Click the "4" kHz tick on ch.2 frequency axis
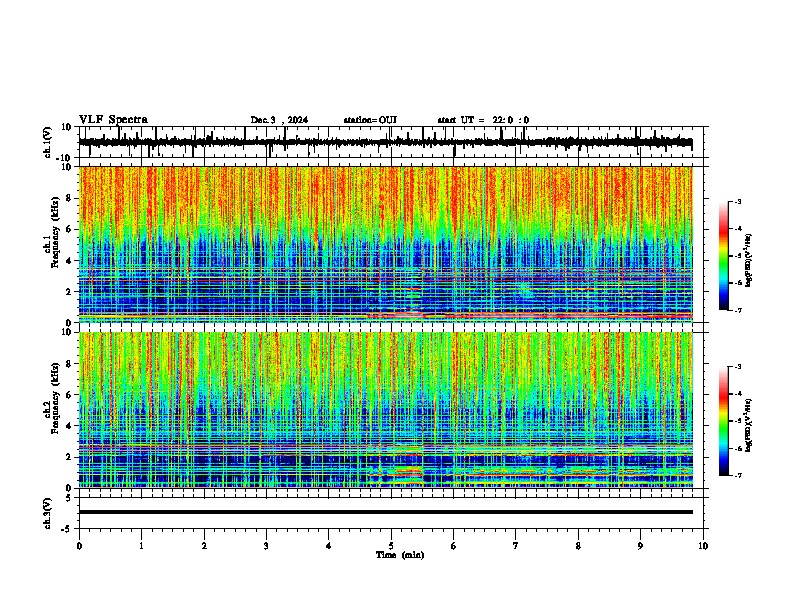Image resolution: width=792 pixels, height=612 pixels. 69,426
